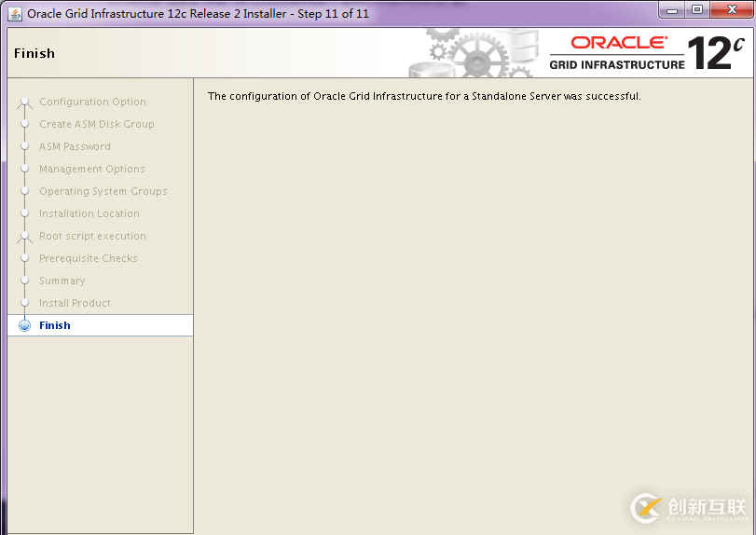Select the Prerequisite Checks step
The image size is (756, 535).
[x=89, y=258]
